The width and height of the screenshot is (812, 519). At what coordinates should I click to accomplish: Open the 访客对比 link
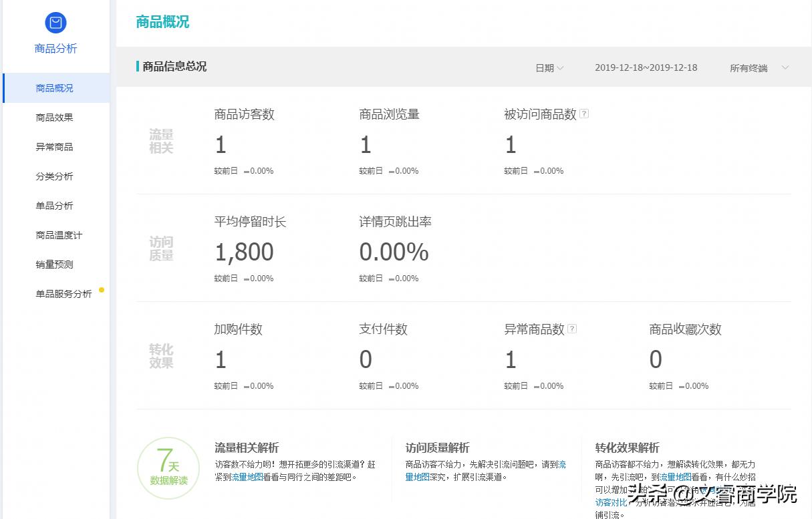tap(610, 502)
